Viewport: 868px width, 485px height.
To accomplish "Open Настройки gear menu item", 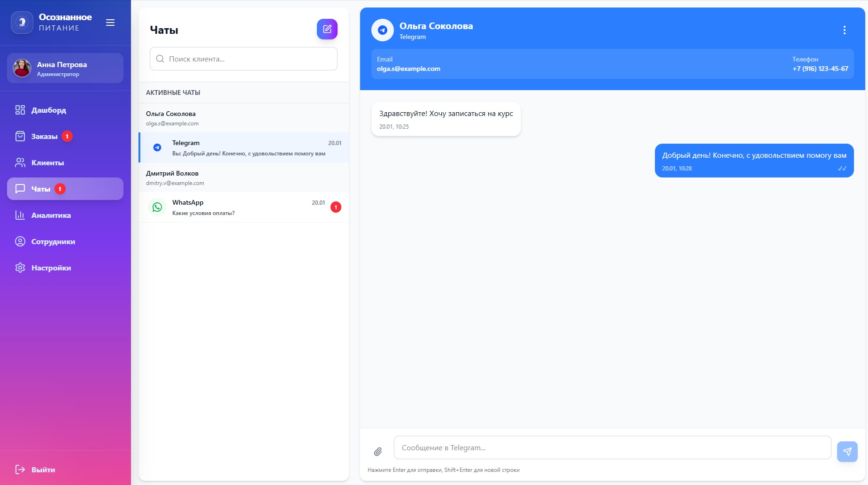I will click(x=51, y=268).
